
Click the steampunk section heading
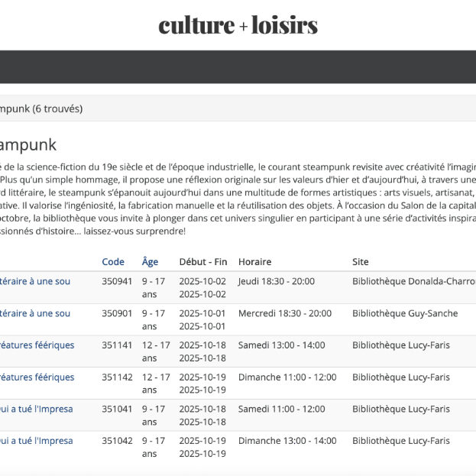[x=28, y=144]
